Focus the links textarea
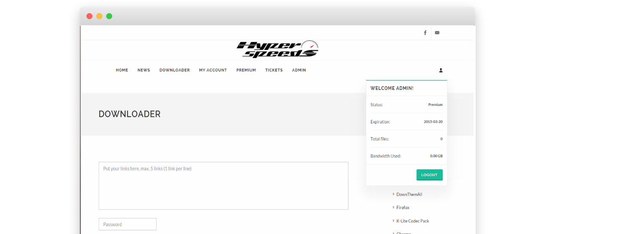Viewport: 644px width, 234px height. [x=223, y=186]
